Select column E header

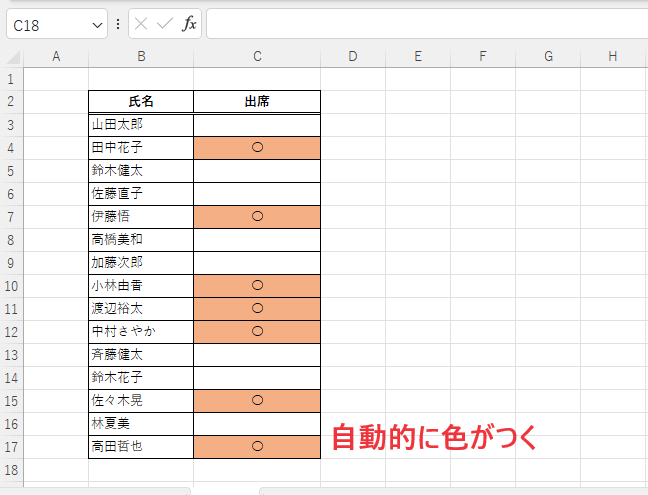point(418,56)
